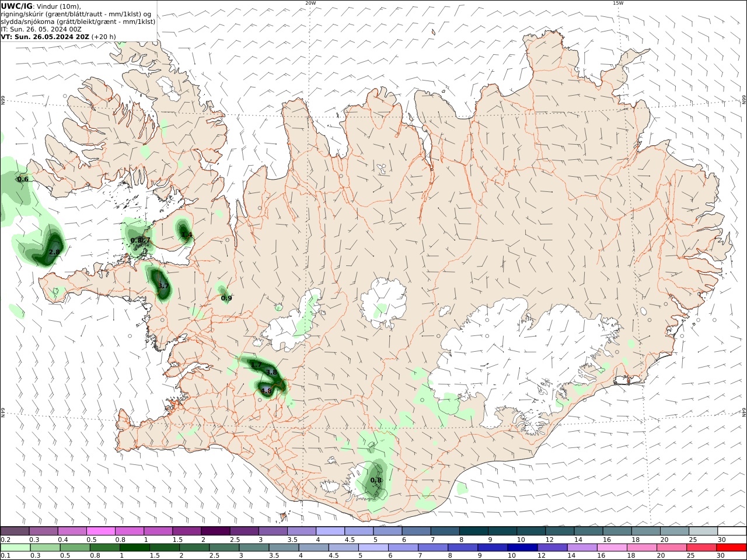Viewport: 747px width, 560px height.
Task: Click the 4.8 rain value on the map
Action: click(266, 391)
